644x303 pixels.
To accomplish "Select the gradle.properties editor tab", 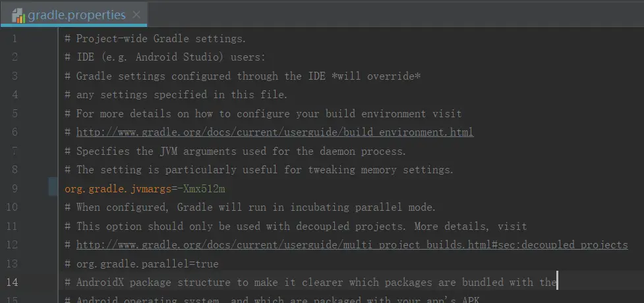I will tap(74, 15).
